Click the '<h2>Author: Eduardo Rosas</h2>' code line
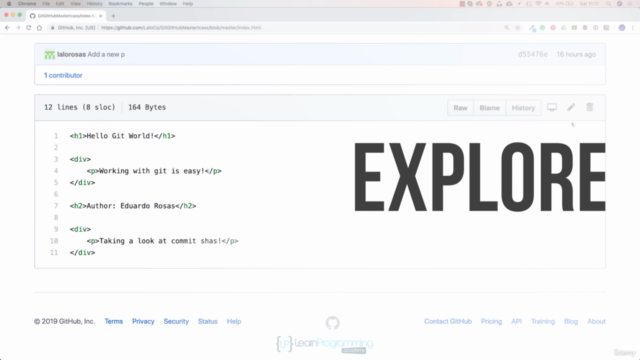Image resolution: width=640 pixels, height=360 pixels. click(x=133, y=206)
